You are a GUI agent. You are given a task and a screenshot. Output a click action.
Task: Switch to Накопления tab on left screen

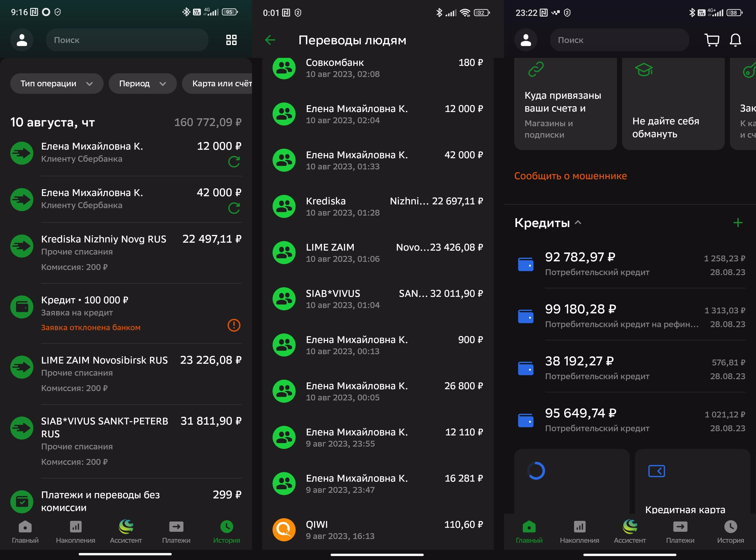point(75,532)
